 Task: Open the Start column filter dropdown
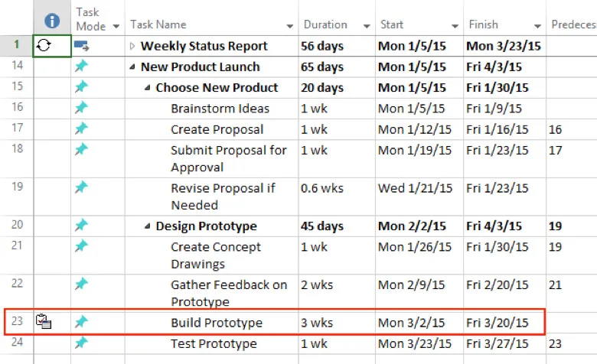[x=454, y=26]
